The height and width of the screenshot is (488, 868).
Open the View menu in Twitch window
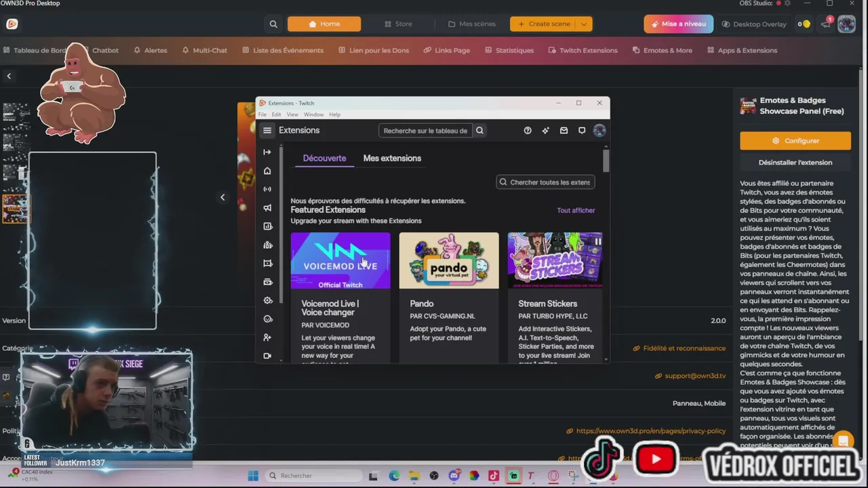point(292,115)
